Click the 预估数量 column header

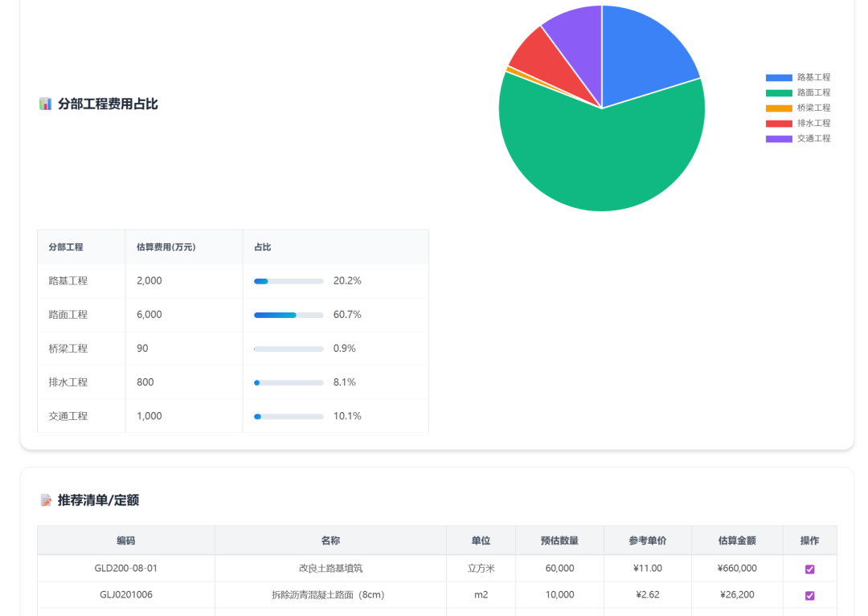[x=559, y=541]
